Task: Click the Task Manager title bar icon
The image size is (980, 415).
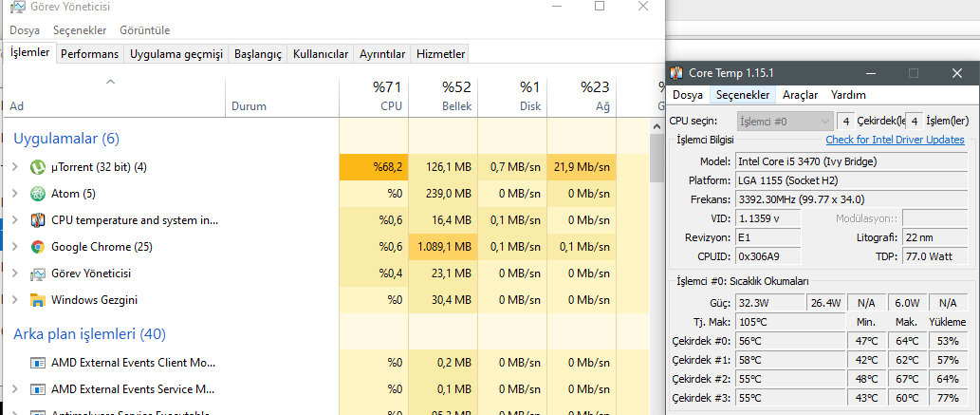Action: coord(17,7)
